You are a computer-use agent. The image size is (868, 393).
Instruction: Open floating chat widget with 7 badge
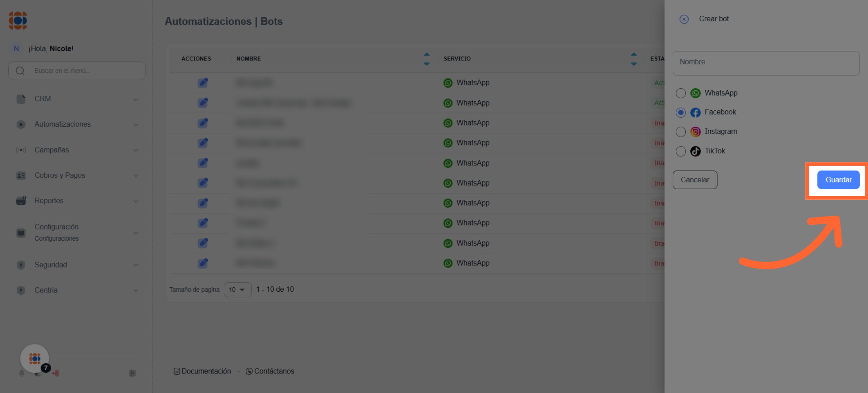click(x=35, y=359)
